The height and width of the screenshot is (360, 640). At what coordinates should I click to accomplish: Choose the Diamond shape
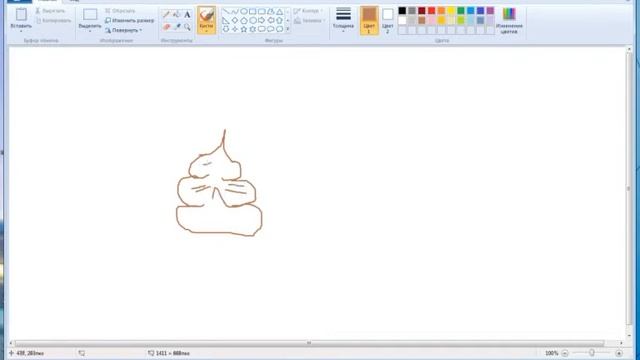coord(235,20)
